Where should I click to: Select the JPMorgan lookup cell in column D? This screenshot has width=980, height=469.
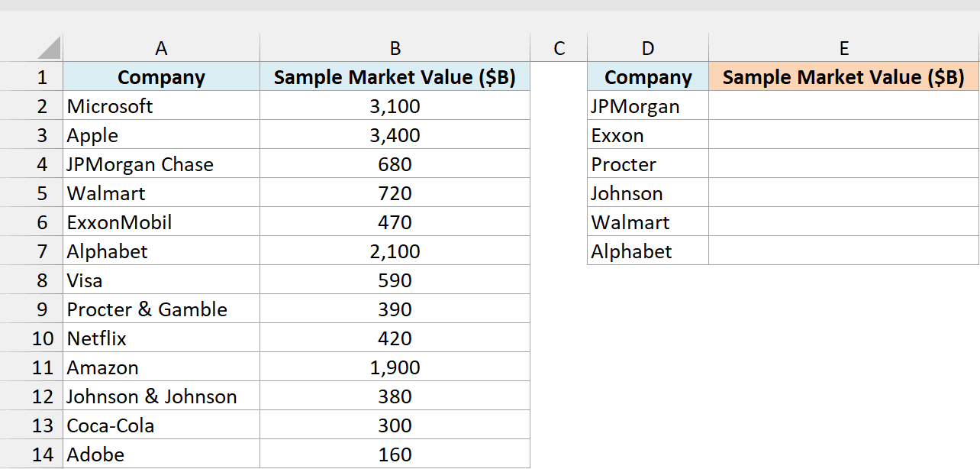click(648, 106)
